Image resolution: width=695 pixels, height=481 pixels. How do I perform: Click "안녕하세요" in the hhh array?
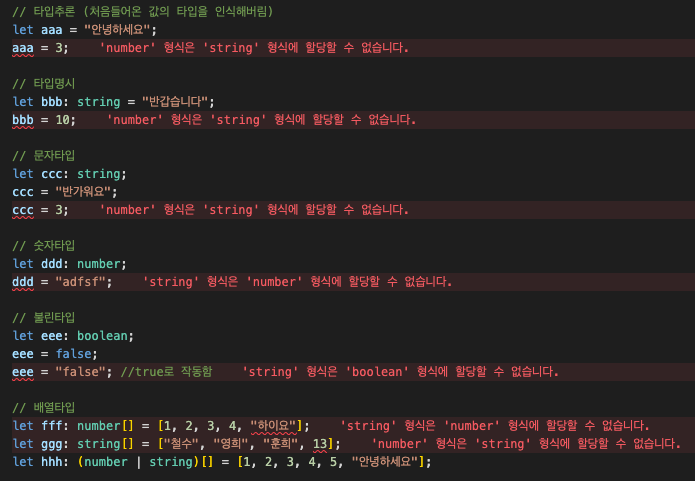point(384,462)
